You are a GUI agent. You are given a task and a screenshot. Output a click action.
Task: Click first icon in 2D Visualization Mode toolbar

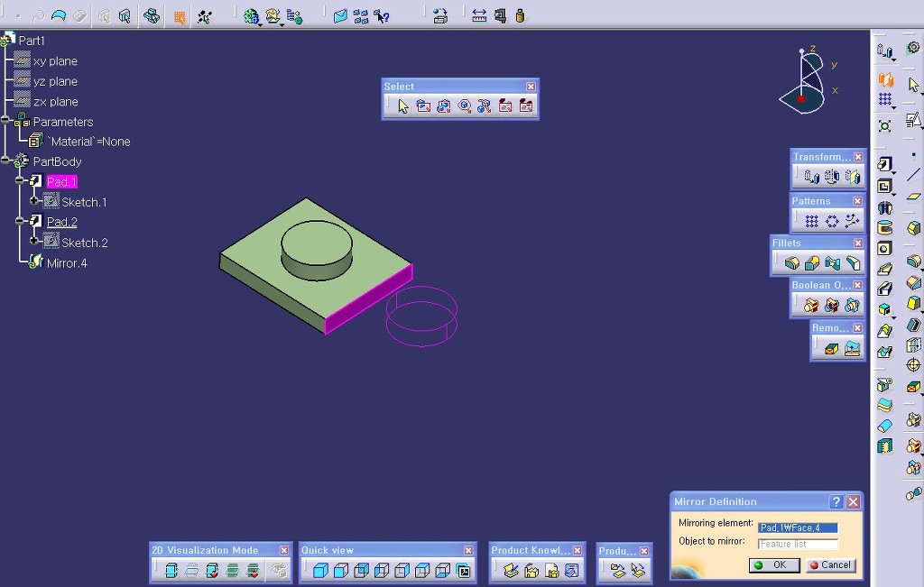click(171, 570)
